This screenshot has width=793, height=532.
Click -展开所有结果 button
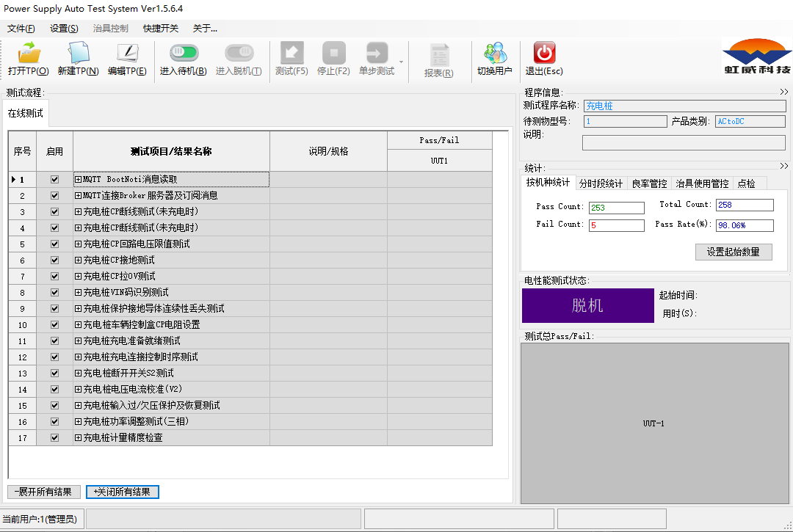coord(43,492)
